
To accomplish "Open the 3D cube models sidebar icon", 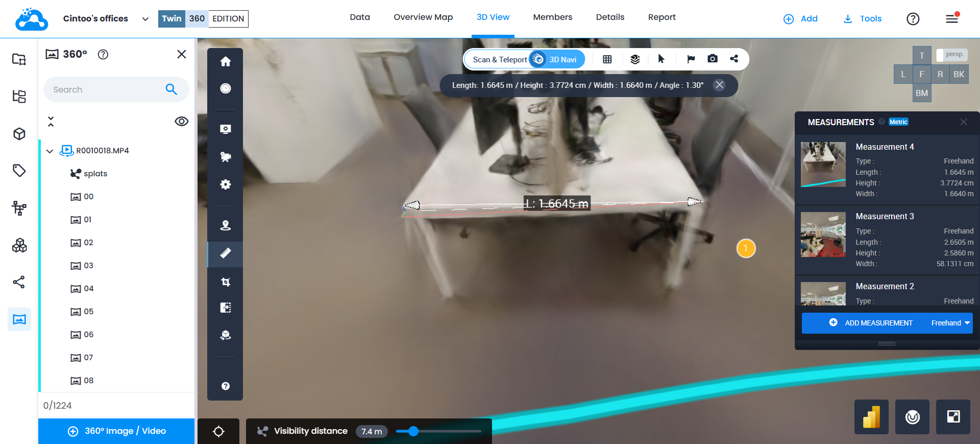I will coord(19,134).
